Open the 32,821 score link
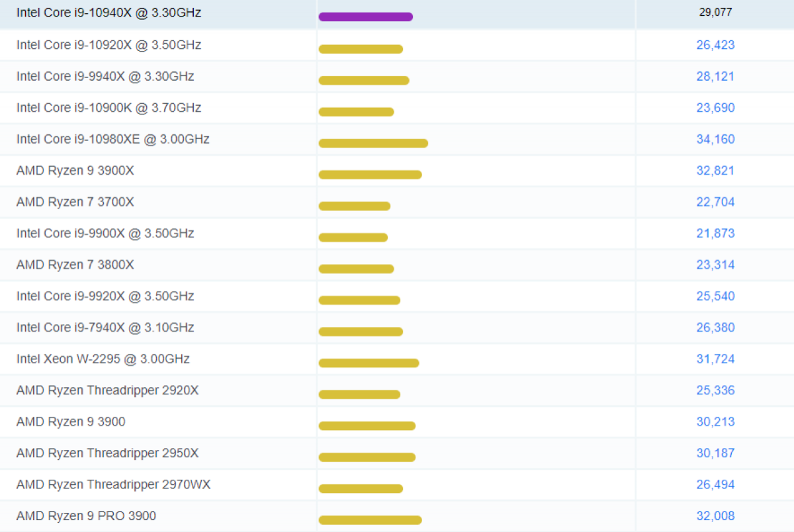Screen dimensions: 794x532 (715, 171)
